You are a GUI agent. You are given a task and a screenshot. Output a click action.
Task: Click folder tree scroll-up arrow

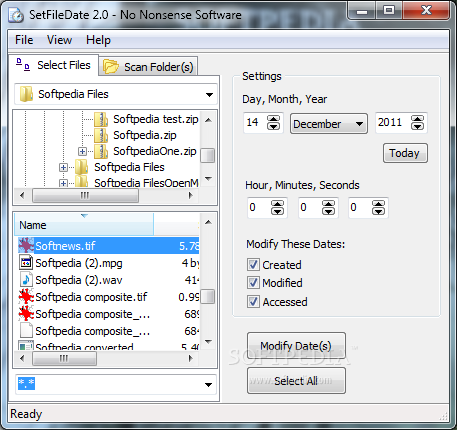tap(208, 120)
